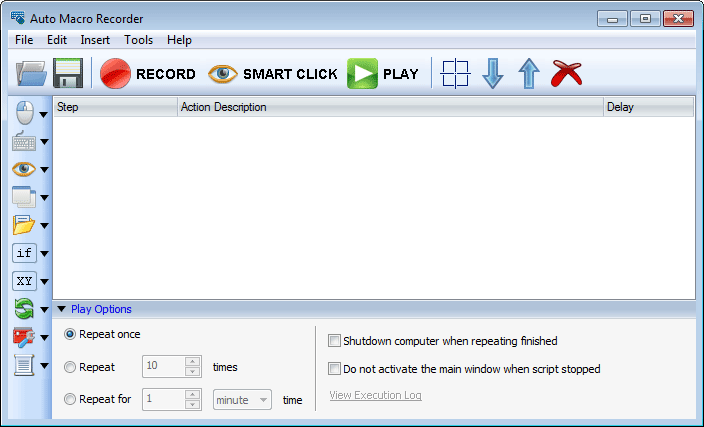Expand the 'if' conditions dropdown arrow
This screenshot has width=704, height=427.
point(44,254)
